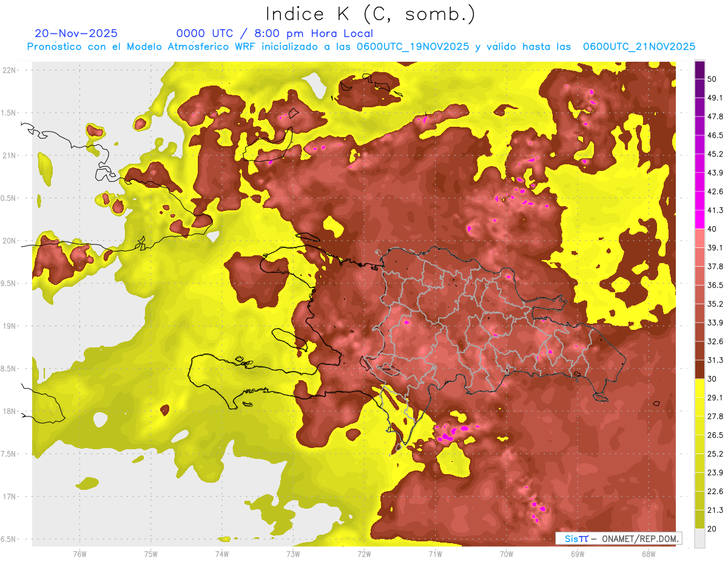Image resolution: width=728 pixels, height=562 pixels.
Task: Select the date '20-Nov-2025'
Action: point(76,33)
